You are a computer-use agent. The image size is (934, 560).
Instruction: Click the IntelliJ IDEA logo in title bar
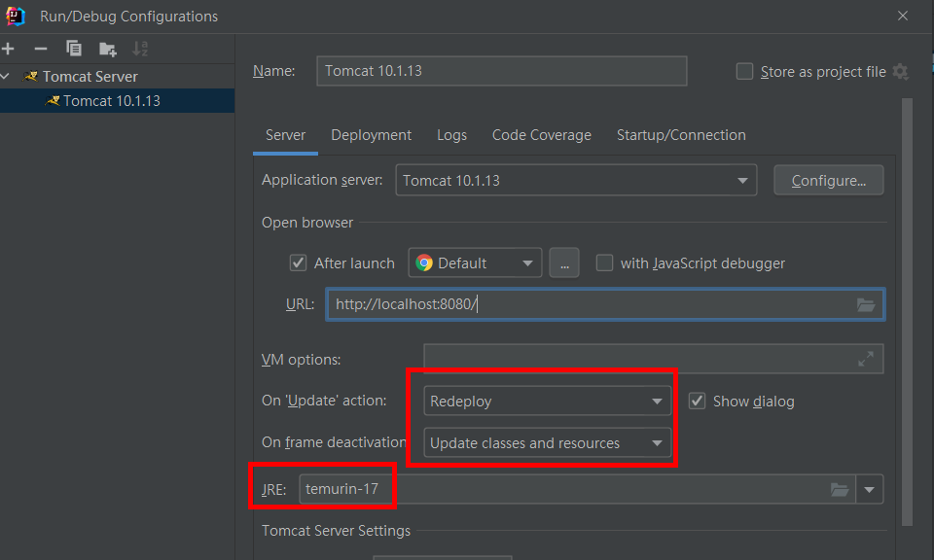point(16,17)
